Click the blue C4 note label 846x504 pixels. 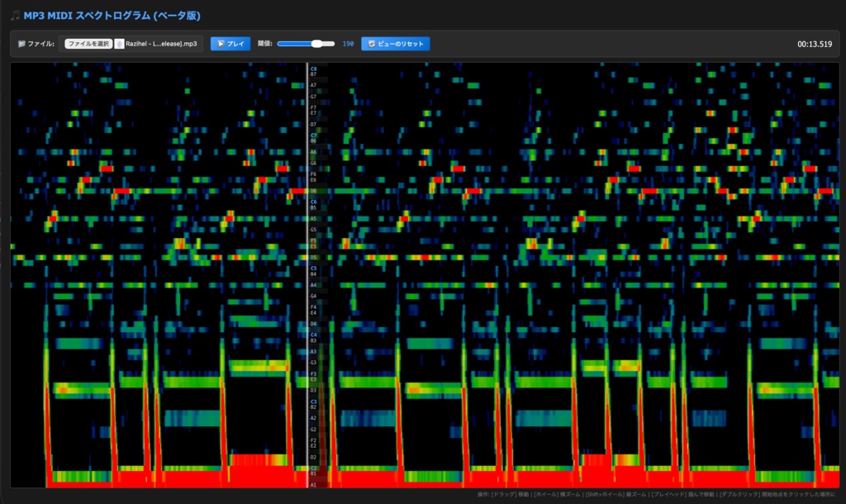(x=313, y=335)
